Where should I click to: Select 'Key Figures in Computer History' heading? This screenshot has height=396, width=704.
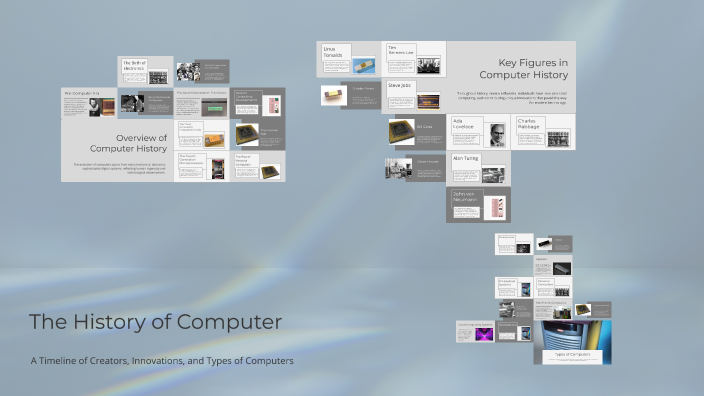(x=524, y=69)
